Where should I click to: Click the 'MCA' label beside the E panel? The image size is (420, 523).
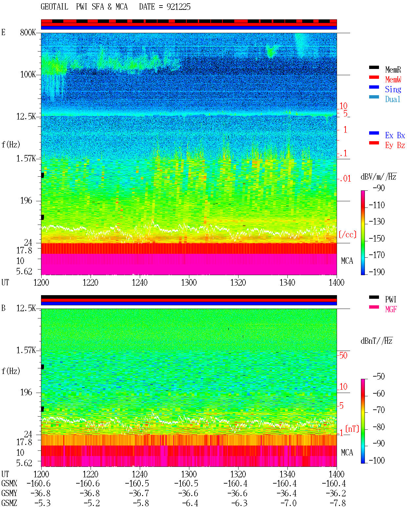[347, 261]
